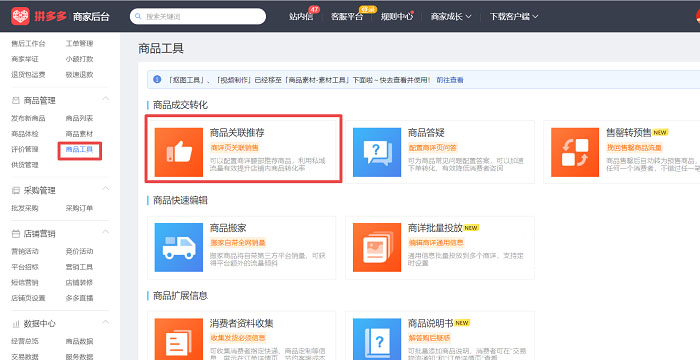Open 工单管理 sidebar link
The image size is (700, 360).
(79, 44)
